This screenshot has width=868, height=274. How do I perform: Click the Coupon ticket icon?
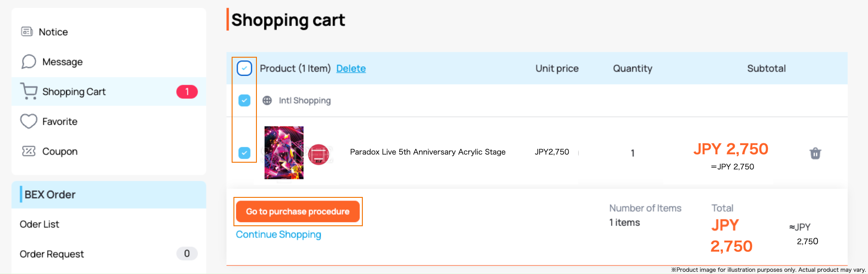coord(28,151)
